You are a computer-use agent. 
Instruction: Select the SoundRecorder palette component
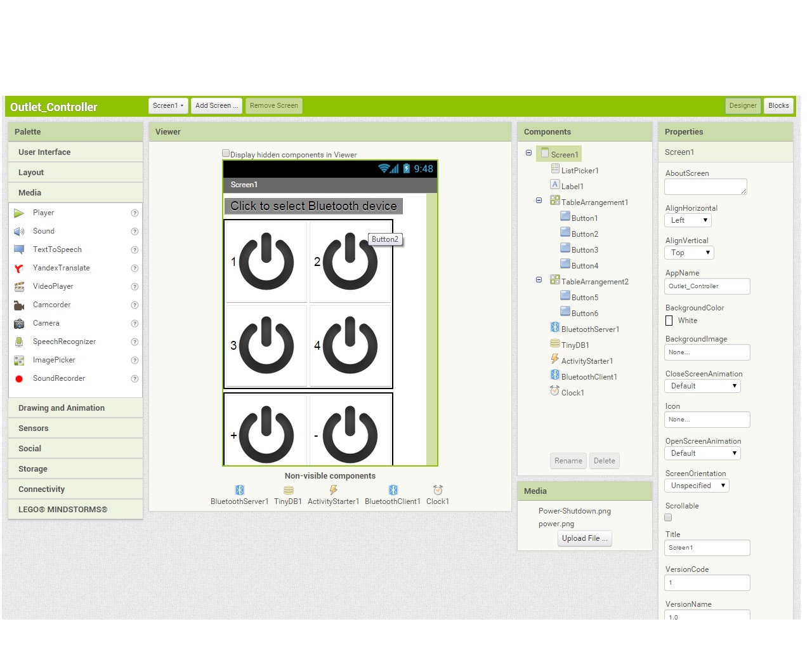coord(59,378)
